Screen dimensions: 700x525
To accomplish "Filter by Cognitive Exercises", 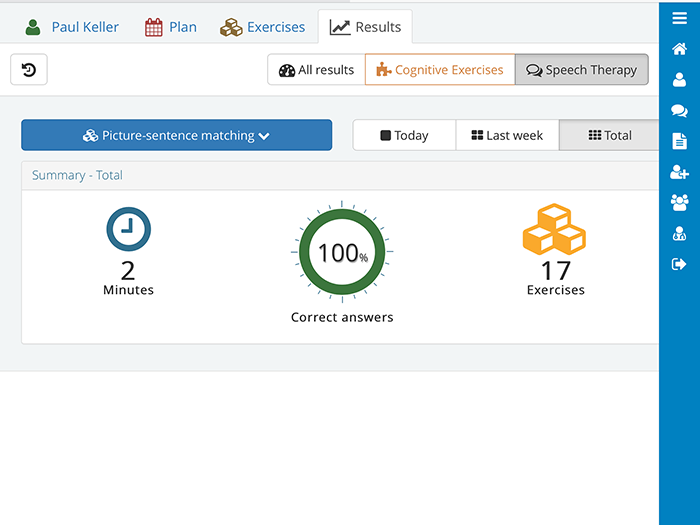I will pos(440,70).
